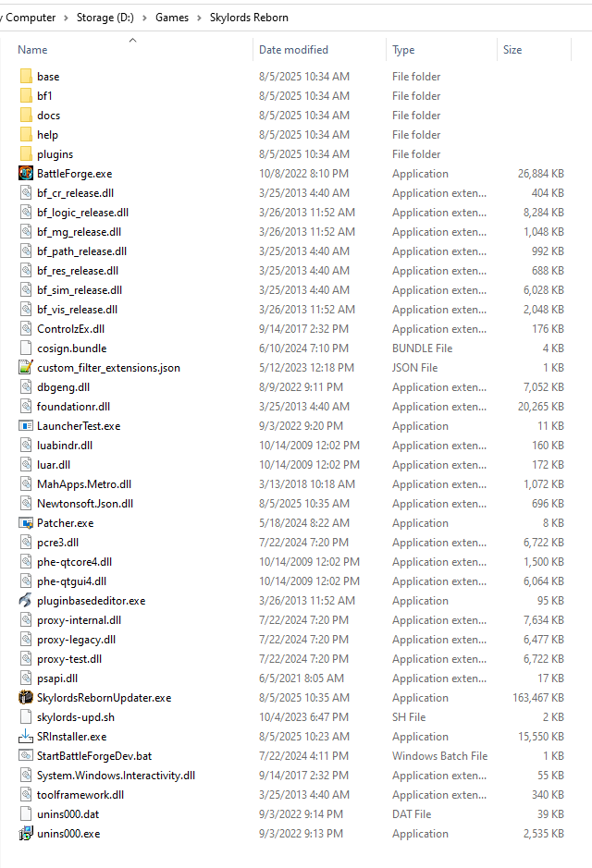Select the proxy-test.dll file name
This screenshot has height=868, width=592.
(x=69, y=659)
